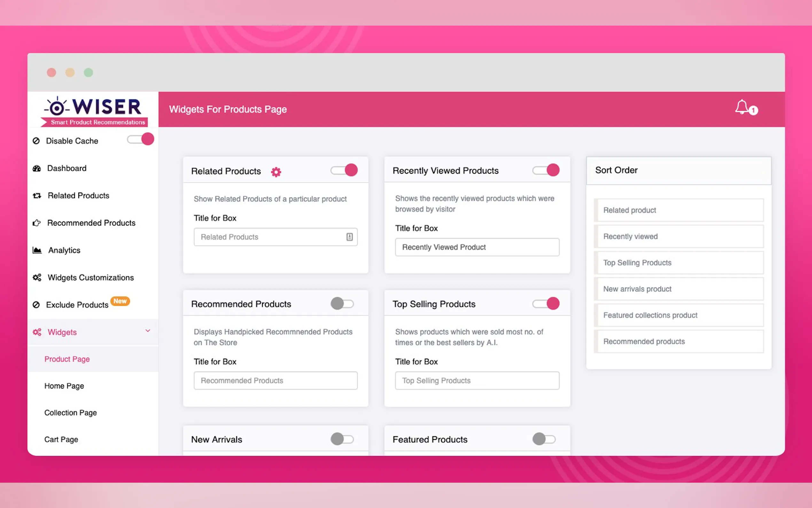812x508 pixels.
Task: Select the Top Selling Products sort item
Action: (679, 262)
